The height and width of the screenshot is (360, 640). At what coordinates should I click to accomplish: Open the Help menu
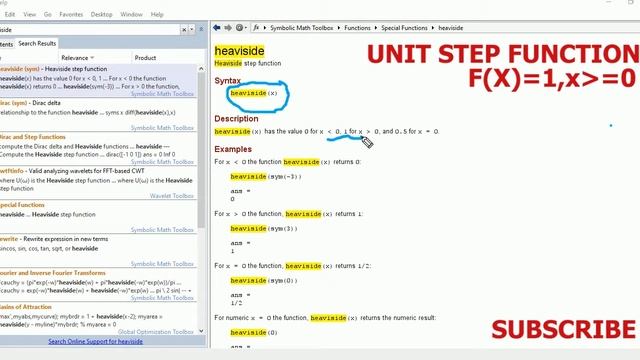157,14
